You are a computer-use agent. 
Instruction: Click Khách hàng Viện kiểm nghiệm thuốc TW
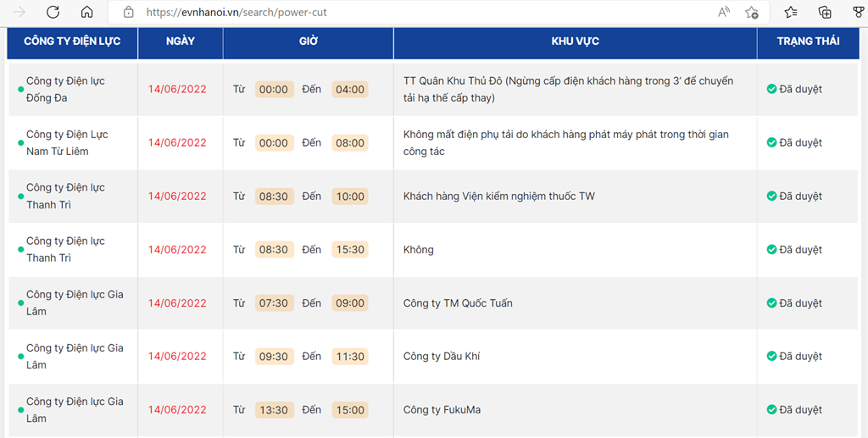click(x=498, y=197)
